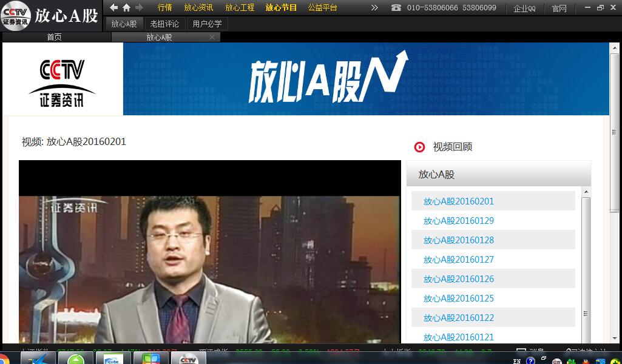The width and height of the screenshot is (622, 364).
Task: Open video 放心A股20160201 from list
Action: pos(459,201)
